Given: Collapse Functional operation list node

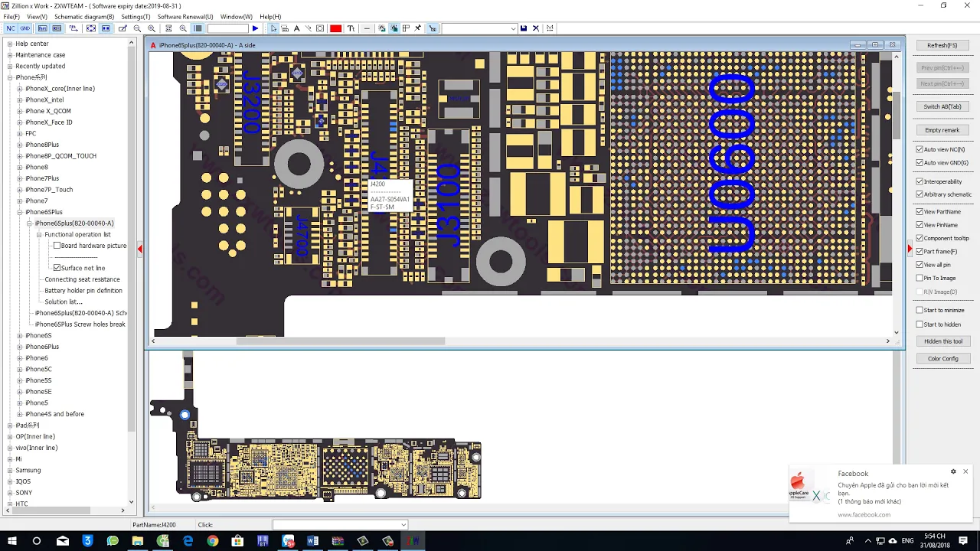Looking at the screenshot, I should point(39,234).
